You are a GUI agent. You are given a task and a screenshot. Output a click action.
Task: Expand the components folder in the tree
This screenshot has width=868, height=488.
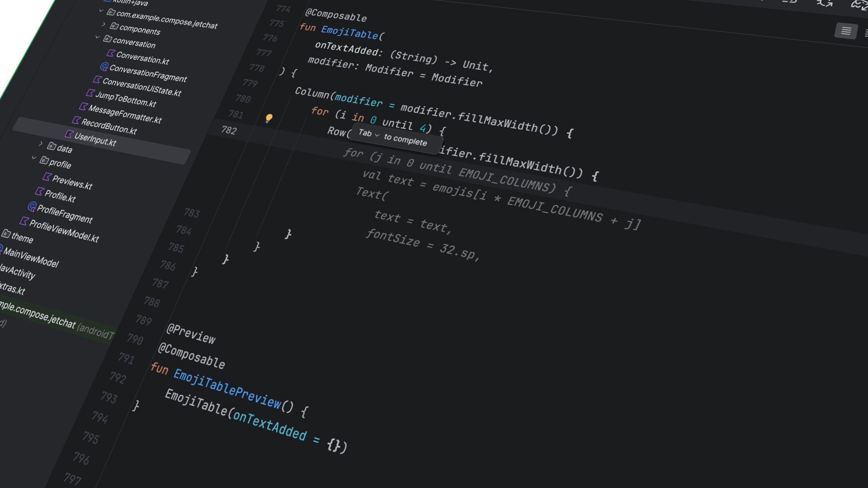103,25
